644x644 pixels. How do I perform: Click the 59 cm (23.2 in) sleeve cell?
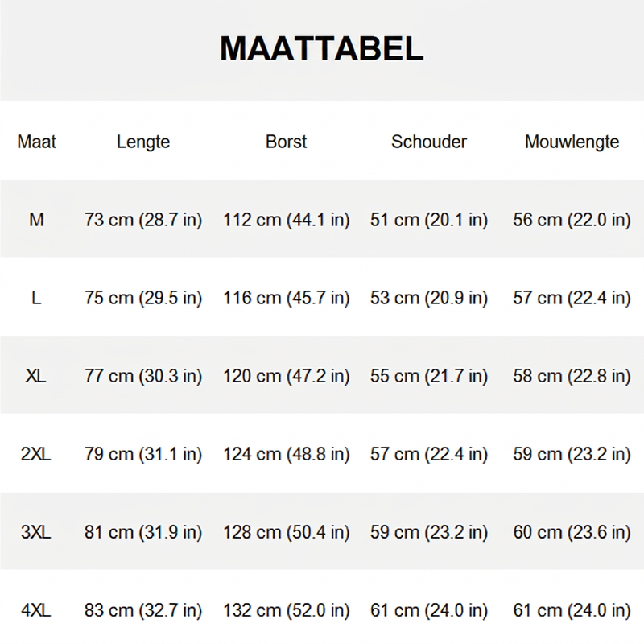click(572, 454)
